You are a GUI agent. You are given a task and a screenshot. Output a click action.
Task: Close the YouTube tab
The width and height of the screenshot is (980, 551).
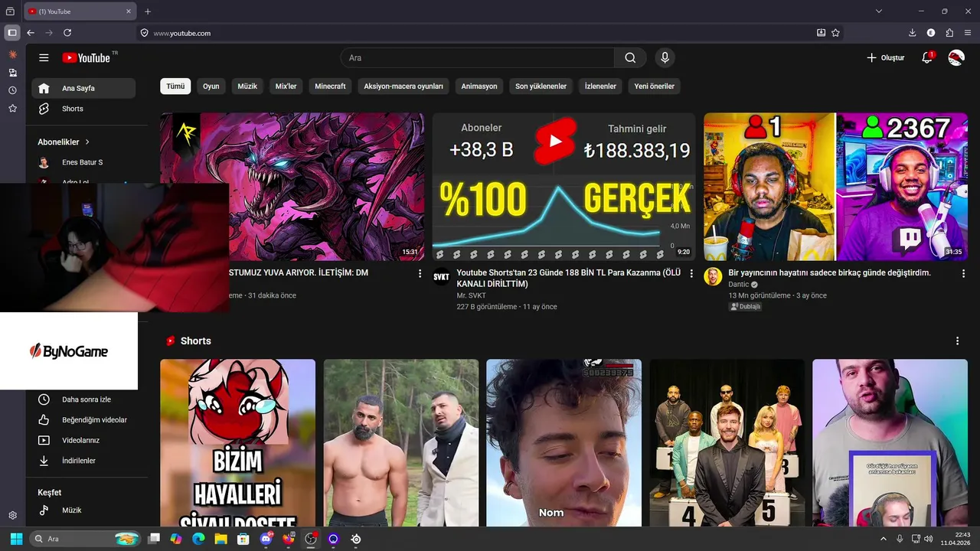click(129, 11)
